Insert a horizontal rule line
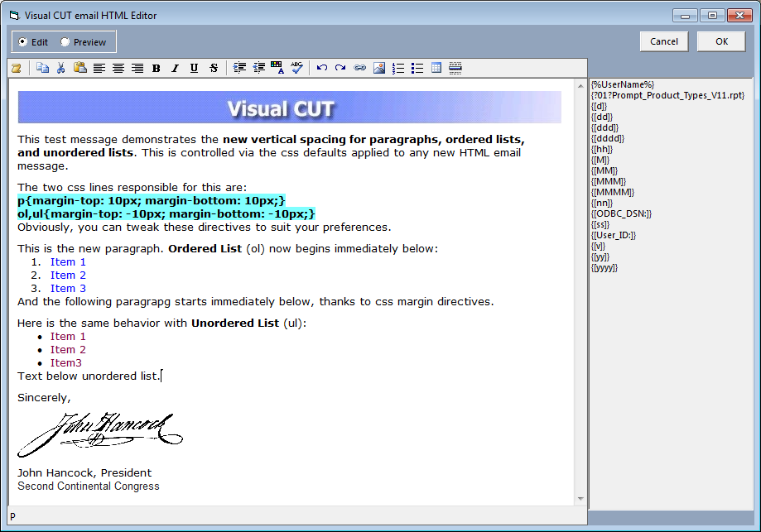 click(x=455, y=68)
